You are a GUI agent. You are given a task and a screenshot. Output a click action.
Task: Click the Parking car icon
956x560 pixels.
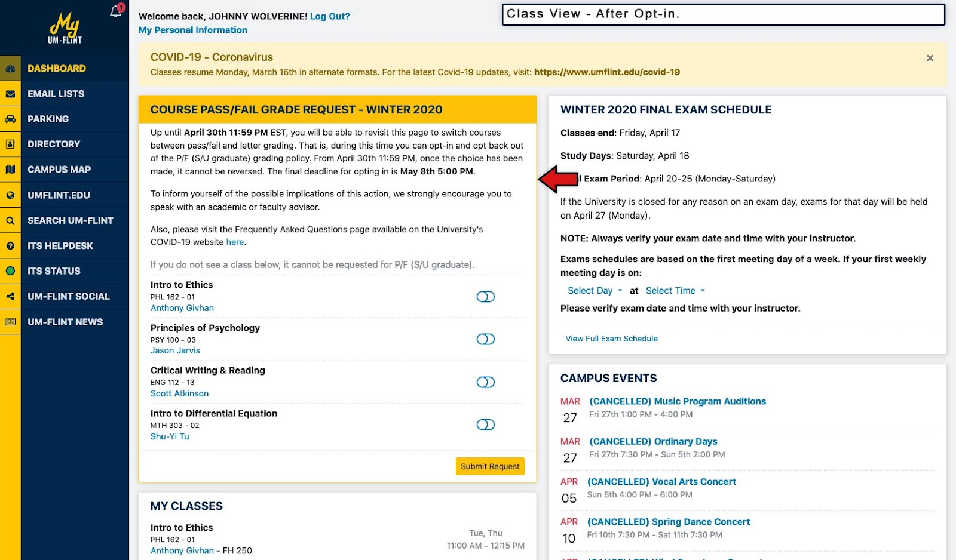pos(10,119)
